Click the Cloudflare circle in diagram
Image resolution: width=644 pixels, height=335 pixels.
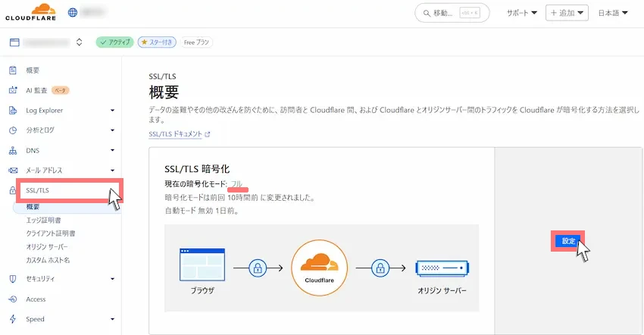tap(319, 268)
